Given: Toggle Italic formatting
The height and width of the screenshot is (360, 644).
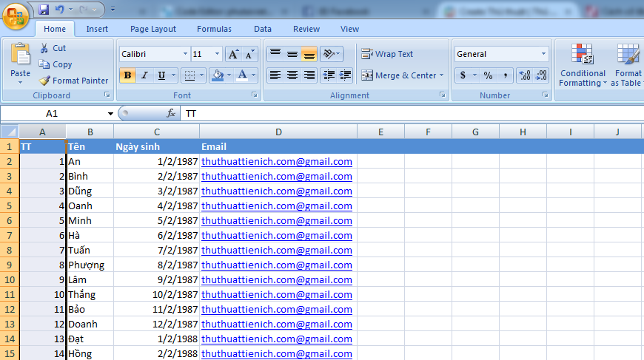Looking at the screenshot, I should (x=144, y=75).
